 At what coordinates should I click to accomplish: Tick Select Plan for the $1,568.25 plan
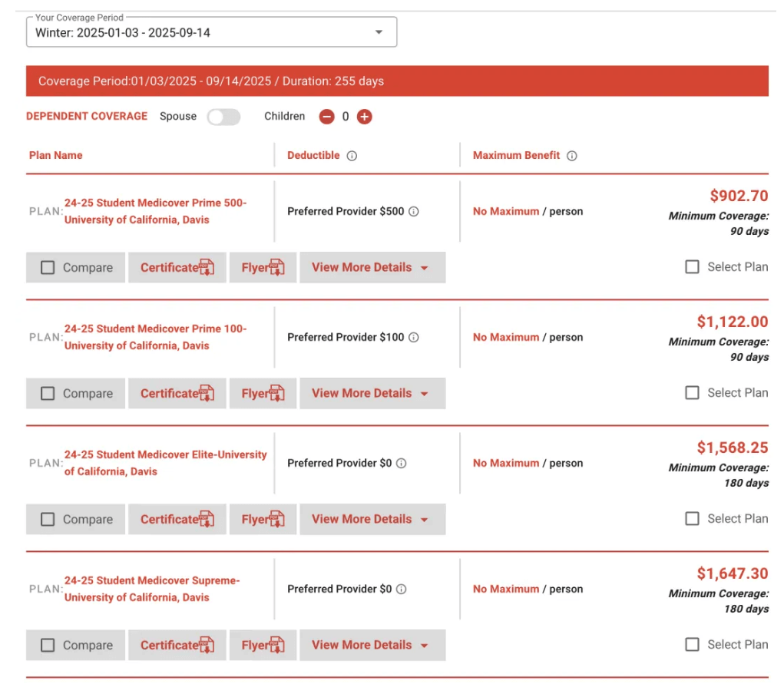692,519
